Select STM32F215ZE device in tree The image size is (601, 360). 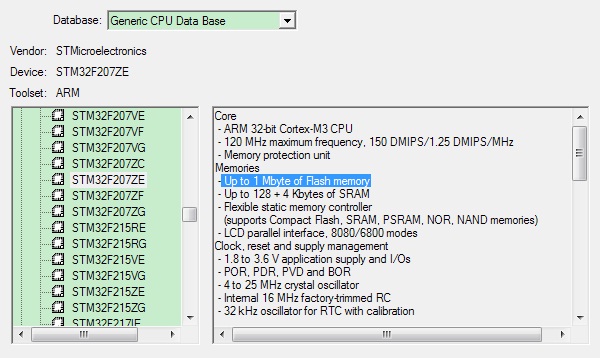[x=108, y=292]
